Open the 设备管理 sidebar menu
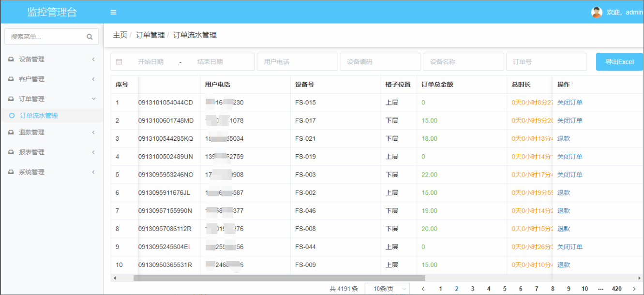Screen dimensions: 644x295 coord(52,59)
